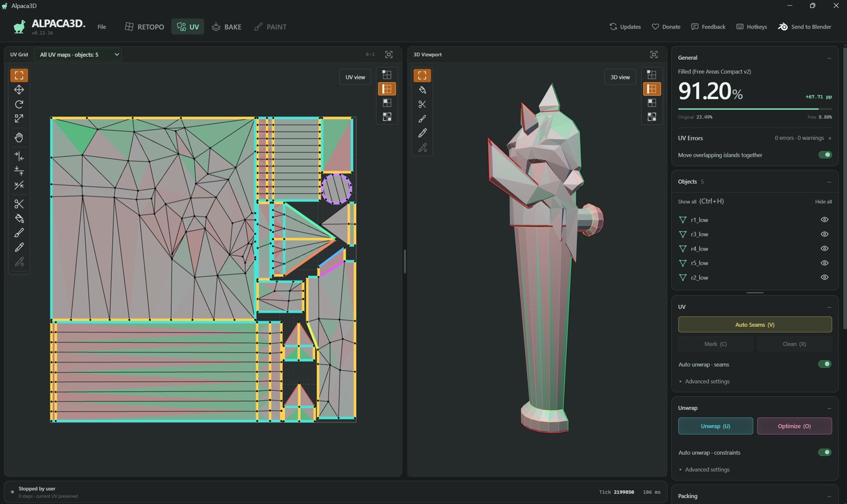Click the Auto Seams (V) button
The image size is (847, 504).
point(755,325)
